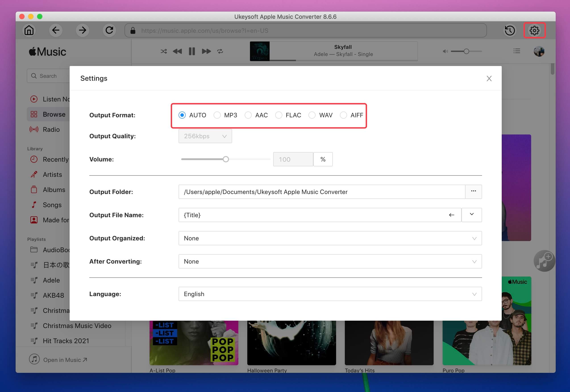Click the Apple Music home icon
This screenshot has height=392, width=570.
point(29,30)
